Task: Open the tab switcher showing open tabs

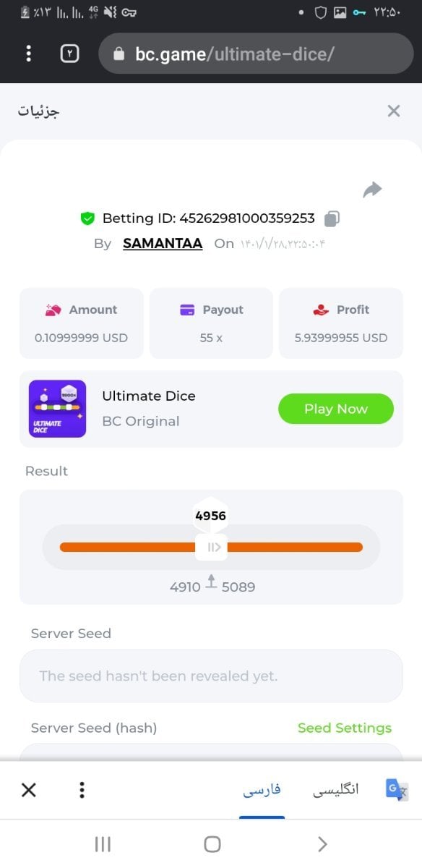Action: coord(69,53)
